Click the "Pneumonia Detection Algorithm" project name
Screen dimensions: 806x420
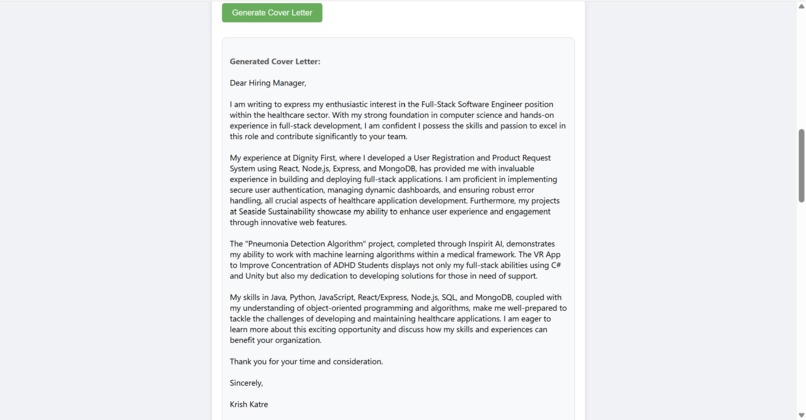click(307, 244)
